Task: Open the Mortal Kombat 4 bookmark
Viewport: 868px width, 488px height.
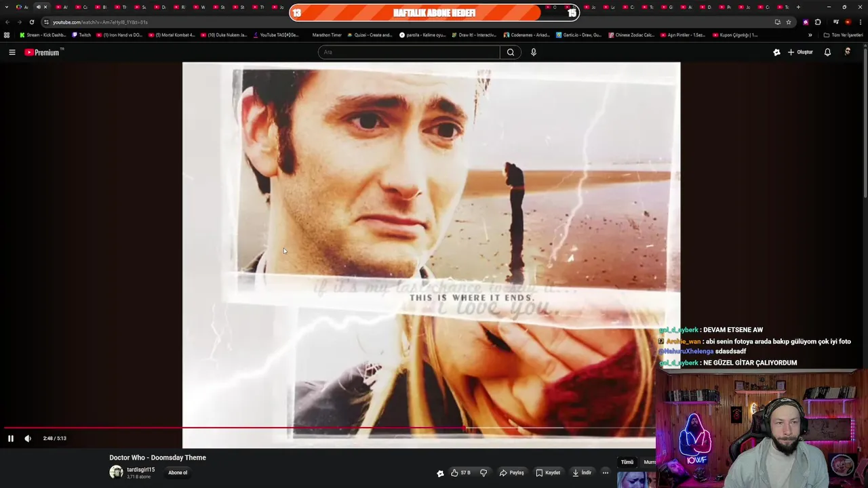Action: [172, 35]
